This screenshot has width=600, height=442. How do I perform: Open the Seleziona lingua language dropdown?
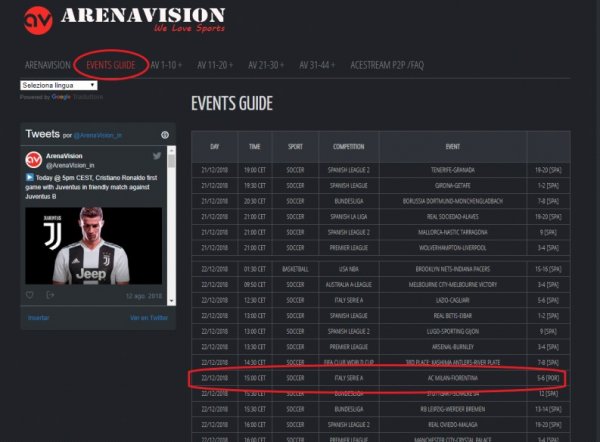pos(58,85)
